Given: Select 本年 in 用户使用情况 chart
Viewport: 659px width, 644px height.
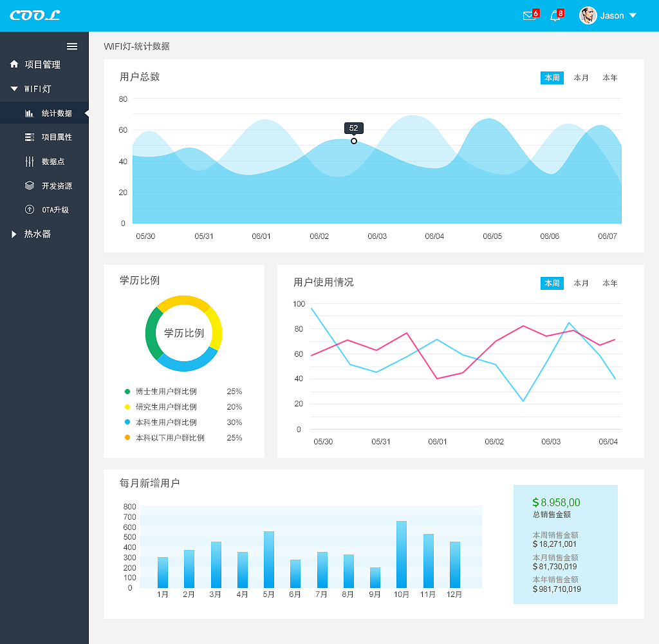Looking at the screenshot, I should pyautogui.click(x=610, y=283).
